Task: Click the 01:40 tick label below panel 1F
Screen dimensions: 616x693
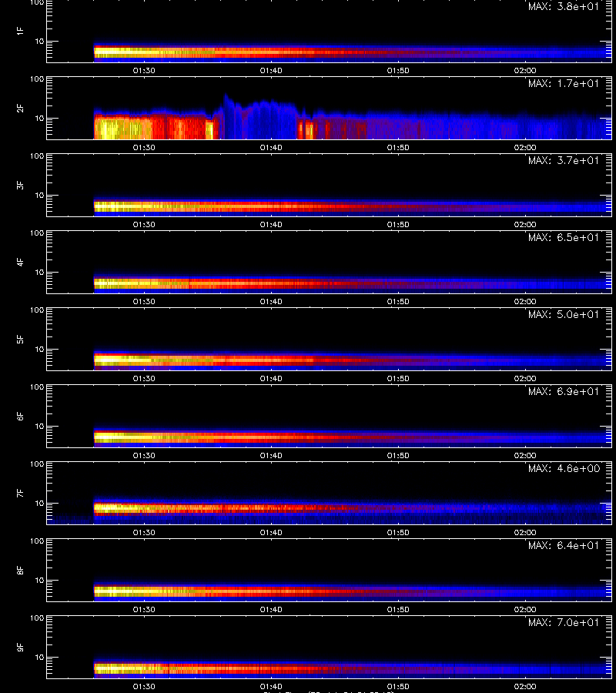Action: tap(271, 71)
